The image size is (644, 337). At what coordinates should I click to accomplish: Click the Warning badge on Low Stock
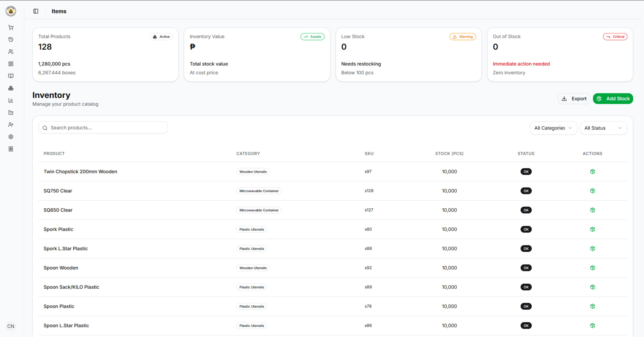click(463, 37)
